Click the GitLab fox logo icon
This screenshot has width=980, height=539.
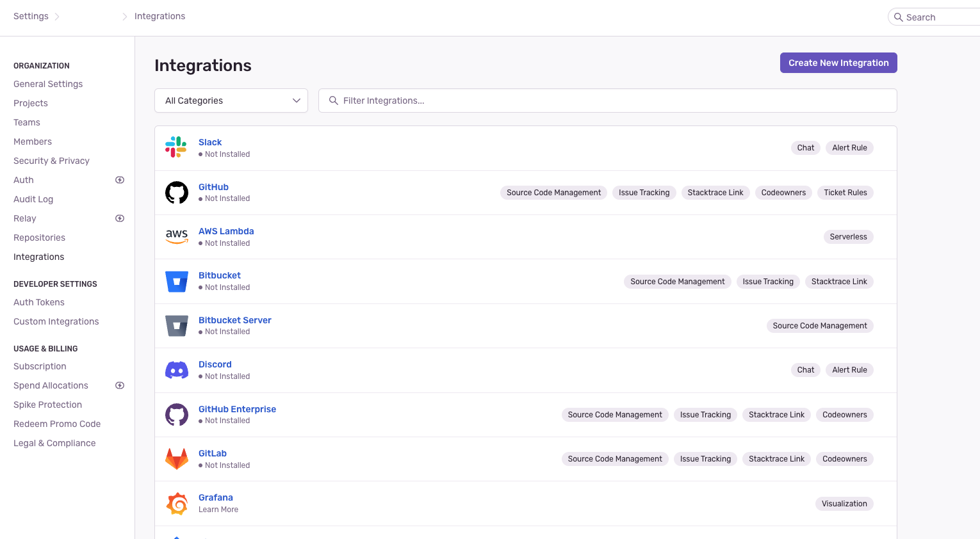tap(177, 459)
